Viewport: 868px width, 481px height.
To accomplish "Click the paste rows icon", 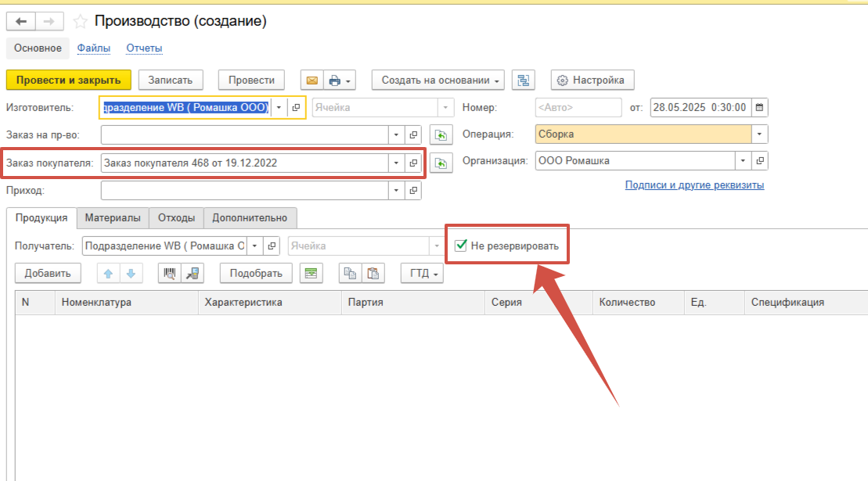I will click(x=373, y=273).
